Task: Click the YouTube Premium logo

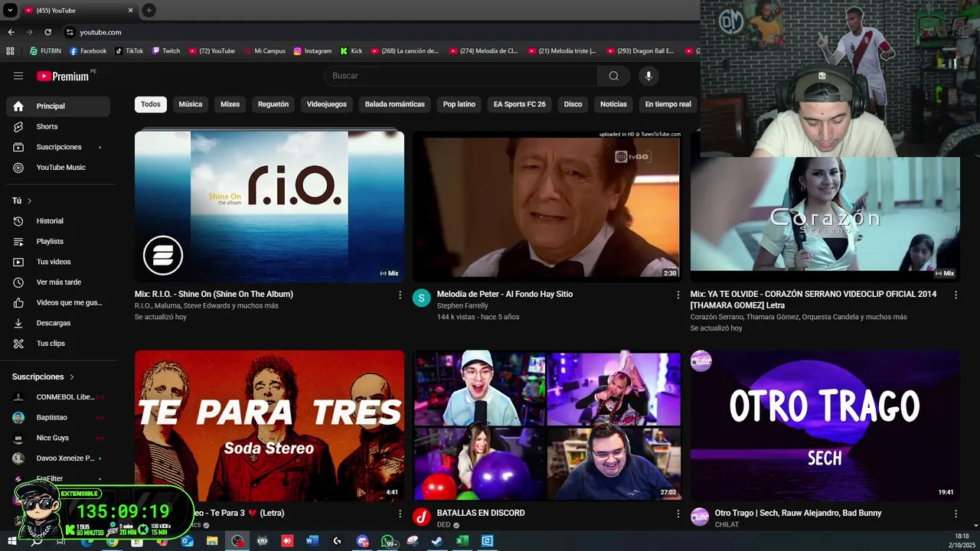Action: tap(64, 76)
